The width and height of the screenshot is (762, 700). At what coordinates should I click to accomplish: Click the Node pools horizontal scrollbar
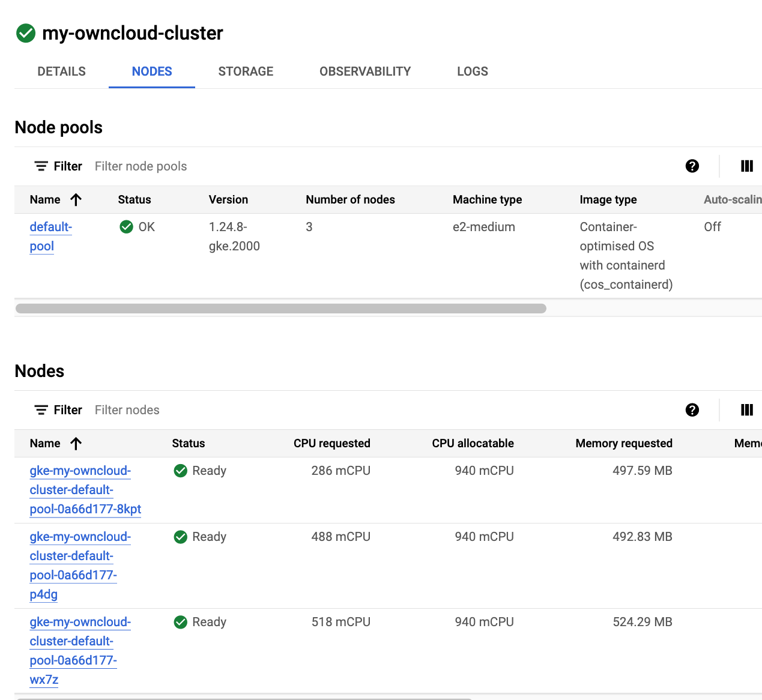pyautogui.click(x=280, y=309)
